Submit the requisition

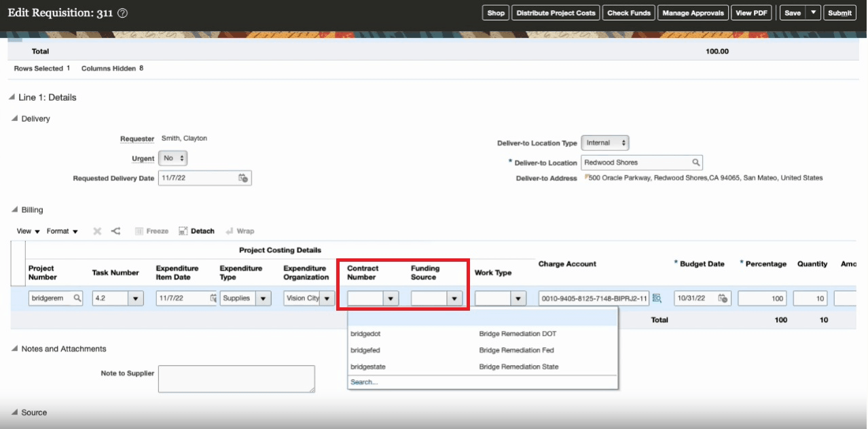pos(839,12)
